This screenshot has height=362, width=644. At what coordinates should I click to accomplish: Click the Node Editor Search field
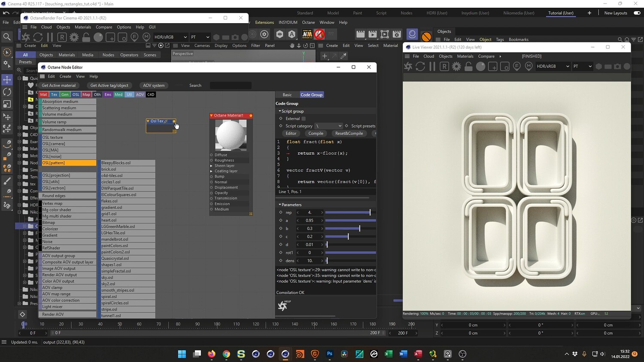click(231, 85)
